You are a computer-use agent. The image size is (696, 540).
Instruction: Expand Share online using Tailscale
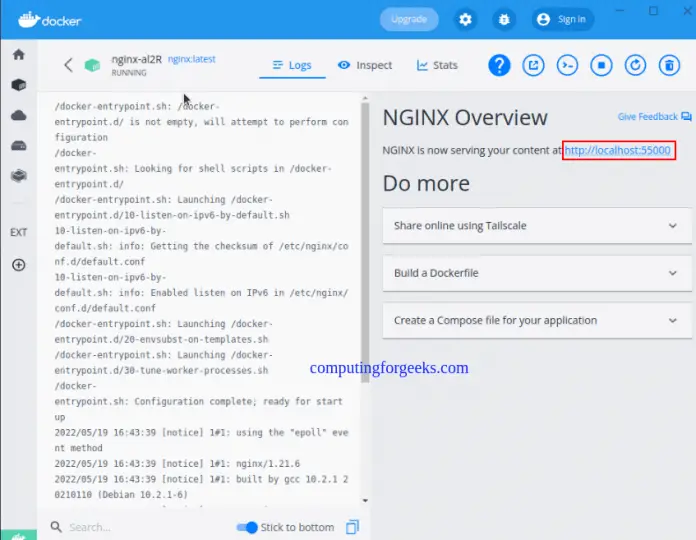(535, 226)
